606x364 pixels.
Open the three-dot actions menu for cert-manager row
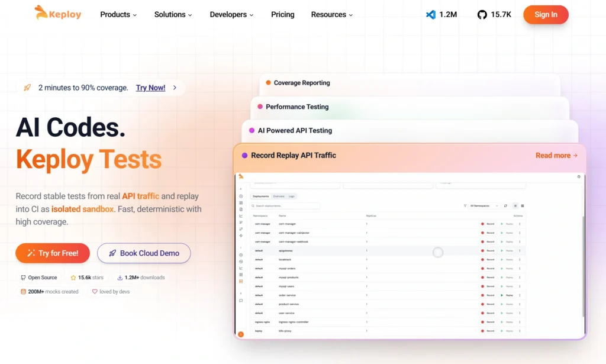click(520, 224)
